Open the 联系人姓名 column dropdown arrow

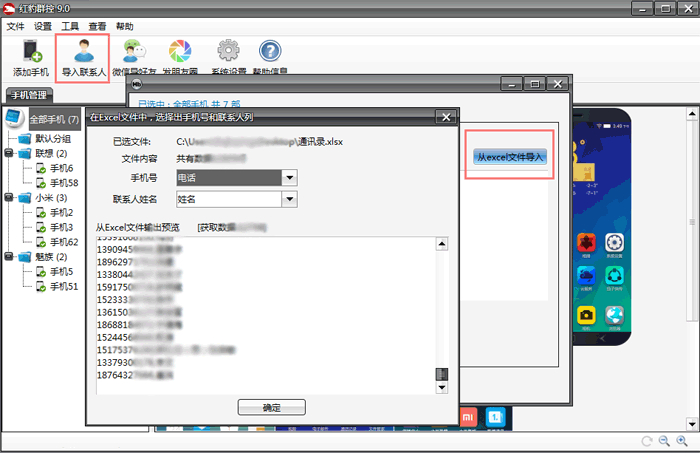[289, 199]
